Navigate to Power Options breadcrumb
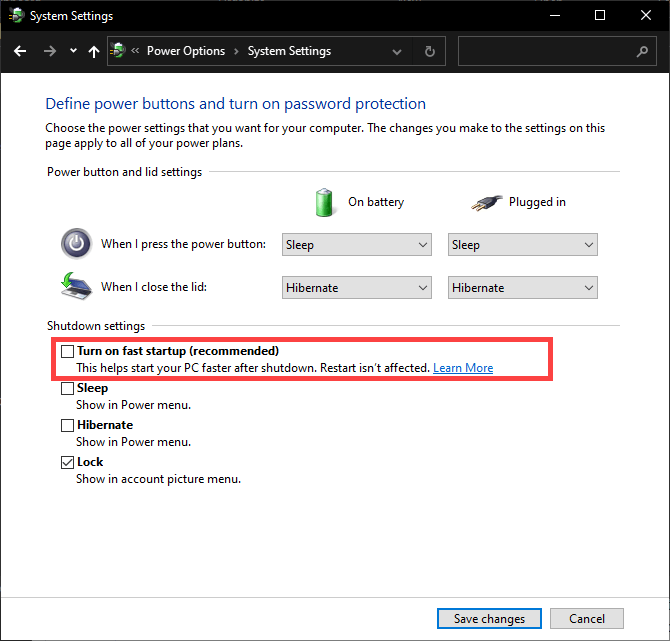The width and height of the screenshot is (670, 641). click(186, 51)
